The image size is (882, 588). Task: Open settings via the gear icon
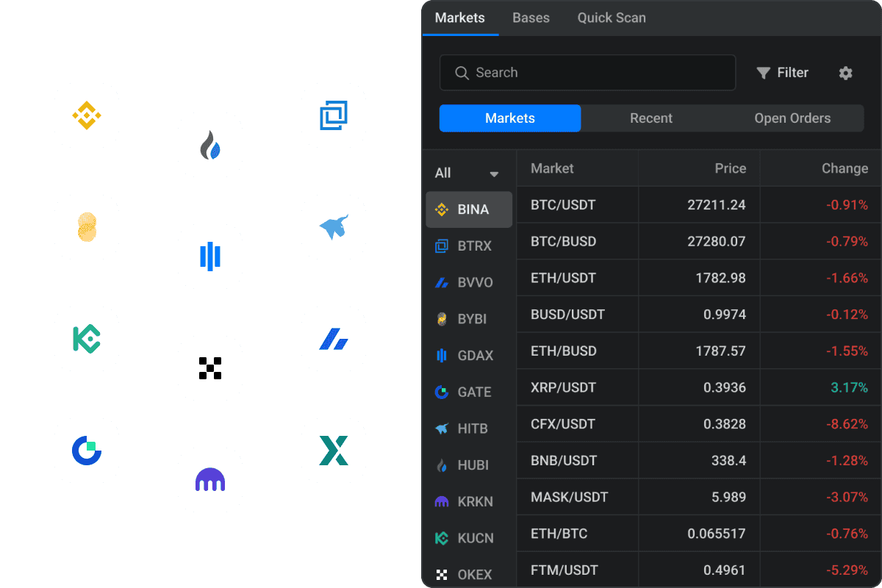click(x=845, y=73)
